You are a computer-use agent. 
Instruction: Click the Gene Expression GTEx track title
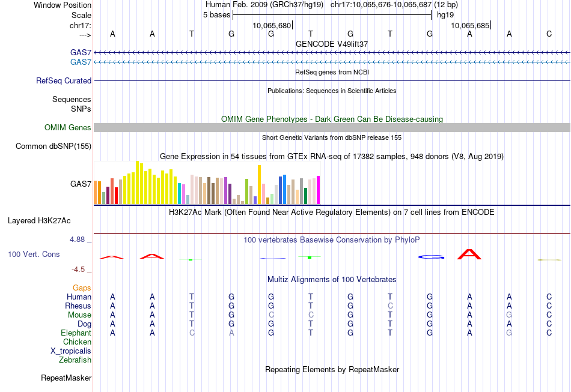click(x=332, y=156)
